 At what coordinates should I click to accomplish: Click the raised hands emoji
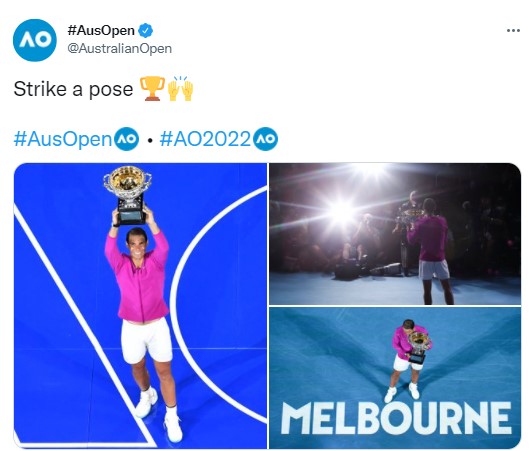(180, 89)
